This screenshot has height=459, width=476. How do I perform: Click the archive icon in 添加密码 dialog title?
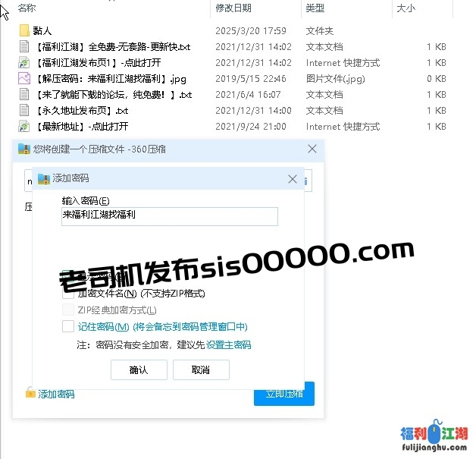coord(44,178)
